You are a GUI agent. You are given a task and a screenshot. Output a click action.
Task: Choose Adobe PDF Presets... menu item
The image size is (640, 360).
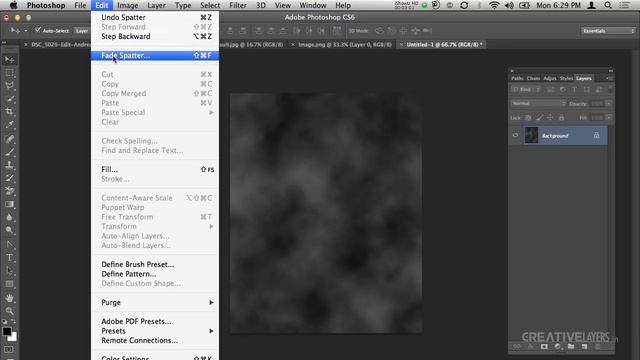pyautogui.click(x=155, y=322)
